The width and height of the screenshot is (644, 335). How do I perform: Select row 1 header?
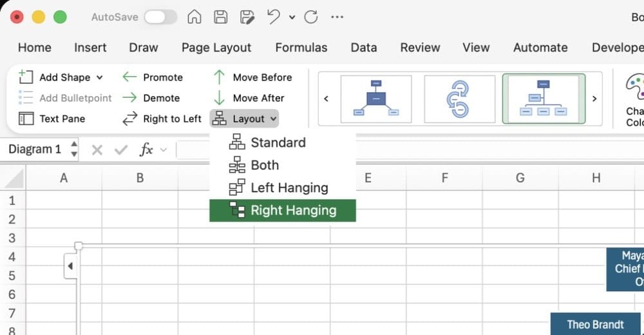pyautogui.click(x=12, y=200)
